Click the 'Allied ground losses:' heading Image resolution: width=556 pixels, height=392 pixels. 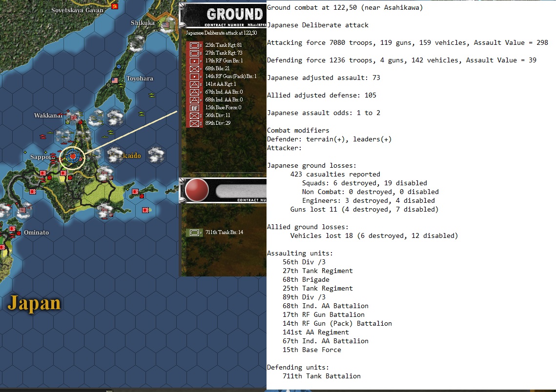308,227
